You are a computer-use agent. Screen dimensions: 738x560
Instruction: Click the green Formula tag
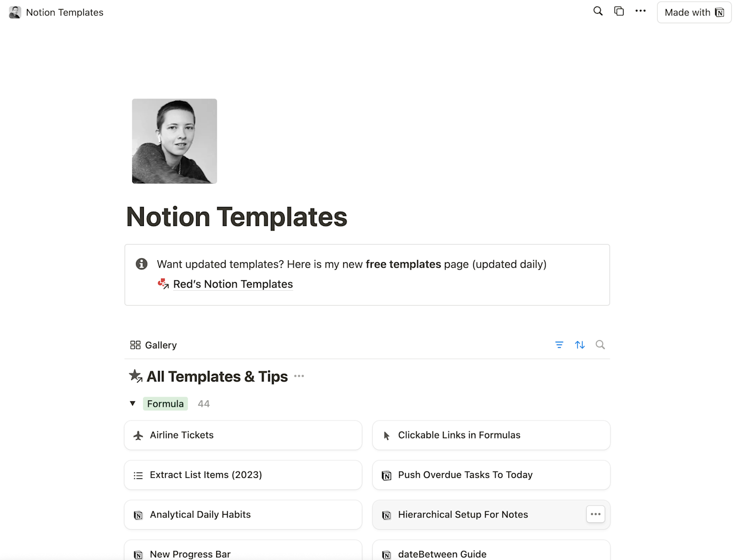tap(166, 404)
